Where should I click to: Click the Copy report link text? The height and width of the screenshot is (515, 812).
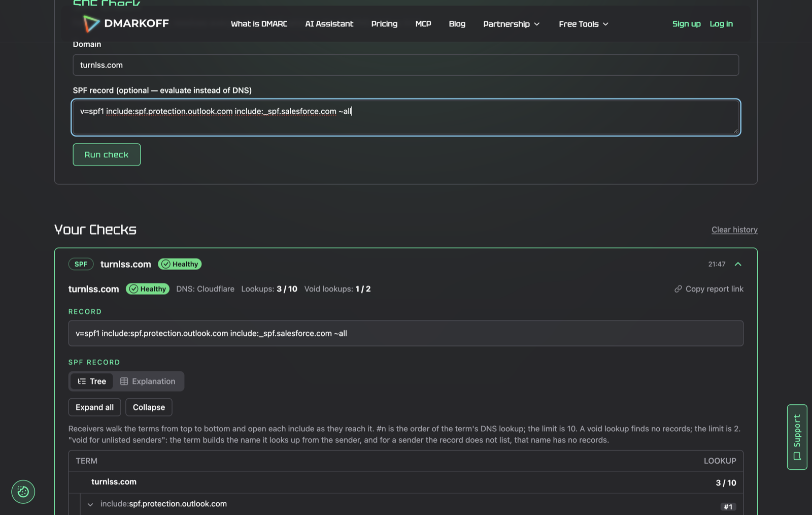[x=715, y=289]
